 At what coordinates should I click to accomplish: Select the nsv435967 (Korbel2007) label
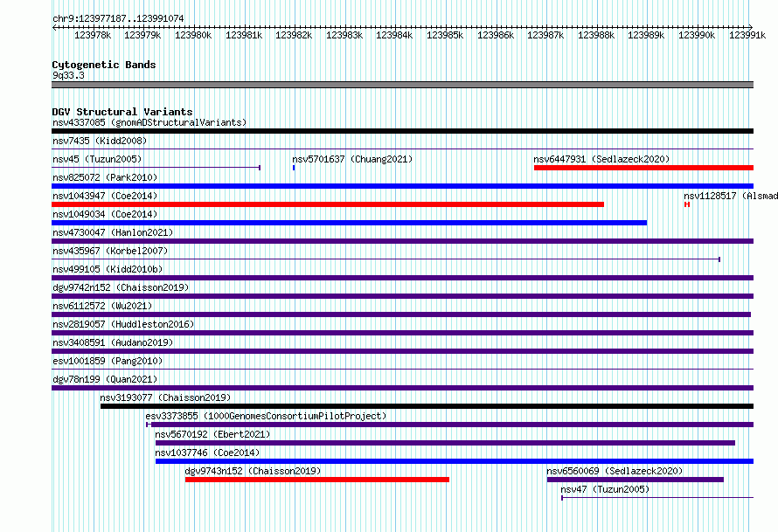click(x=110, y=251)
